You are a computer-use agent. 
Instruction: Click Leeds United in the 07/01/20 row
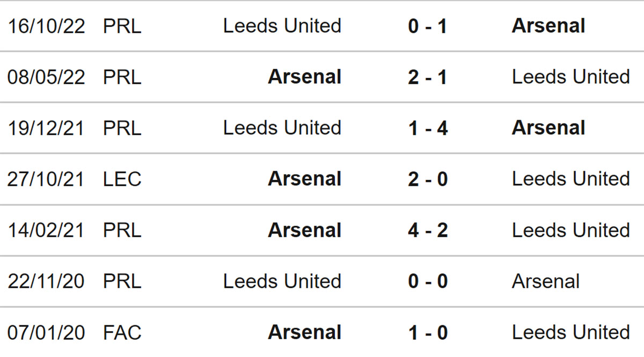pos(571,332)
